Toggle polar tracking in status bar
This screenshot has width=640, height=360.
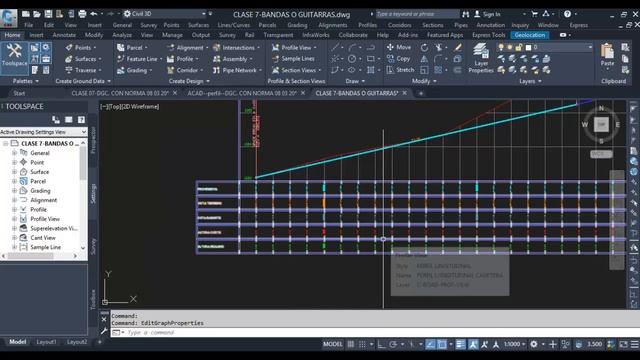393,344
